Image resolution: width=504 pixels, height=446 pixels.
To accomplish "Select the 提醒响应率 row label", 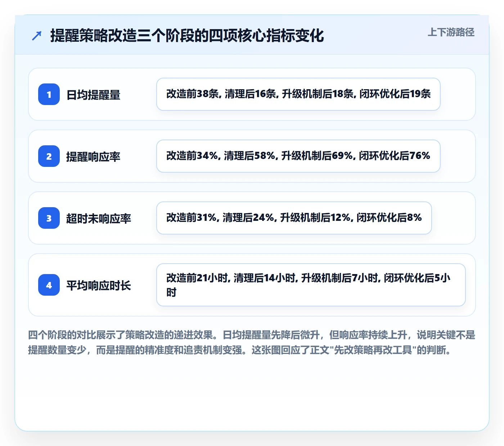I will [x=93, y=156].
